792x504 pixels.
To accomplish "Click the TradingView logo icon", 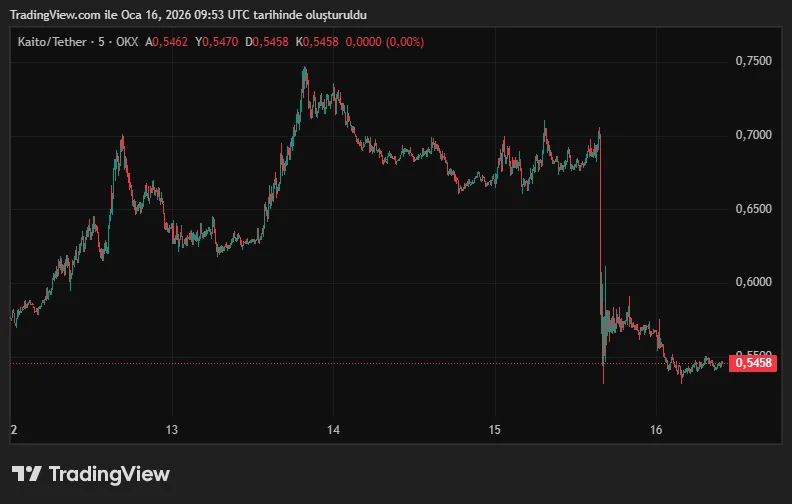I will (x=26, y=474).
